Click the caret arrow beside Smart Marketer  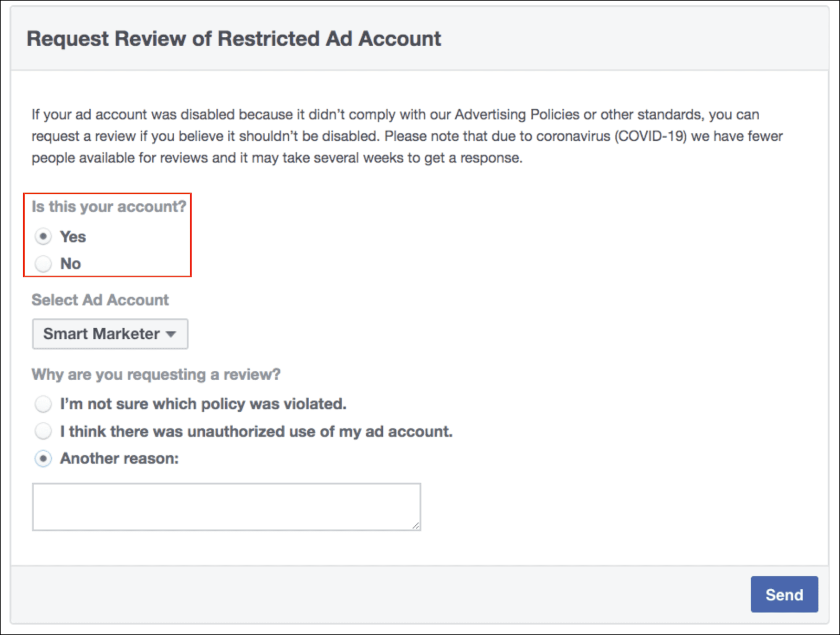tap(171, 334)
